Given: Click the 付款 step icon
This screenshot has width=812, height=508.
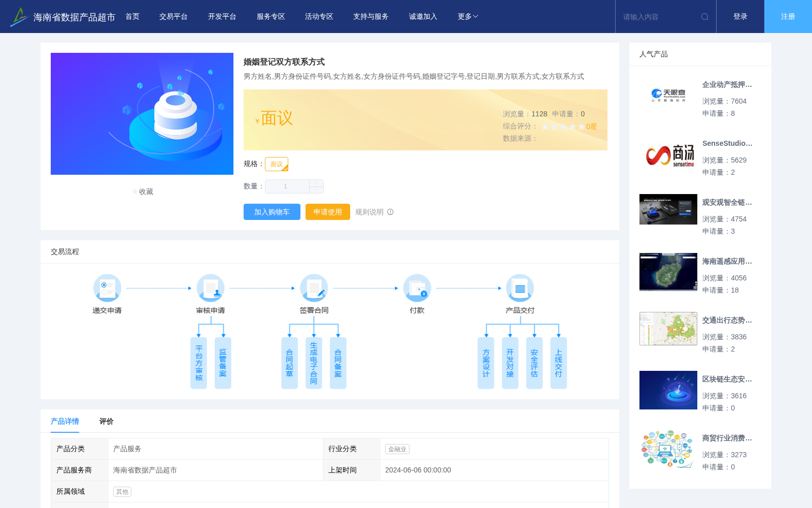Looking at the screenshot, I should click(x=417, y=288).
